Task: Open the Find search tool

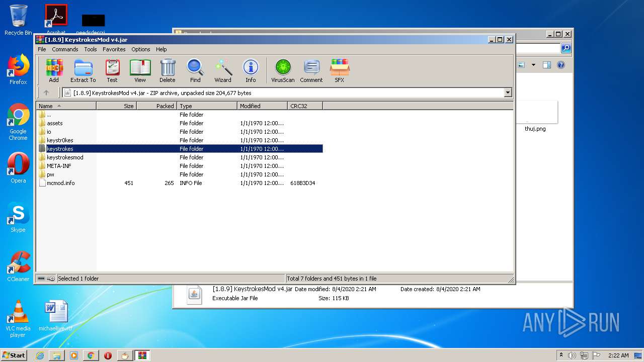Action: tap(195, 70)
